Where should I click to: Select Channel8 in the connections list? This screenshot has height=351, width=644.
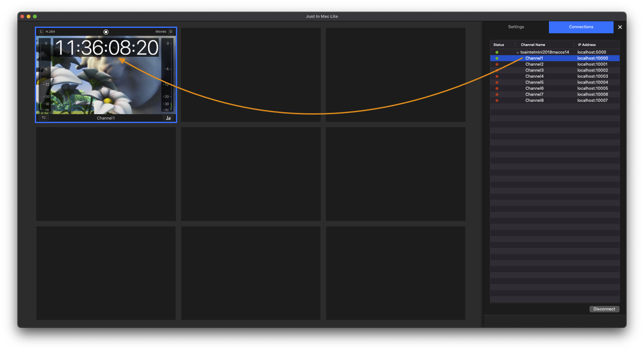tap(555, 101)
